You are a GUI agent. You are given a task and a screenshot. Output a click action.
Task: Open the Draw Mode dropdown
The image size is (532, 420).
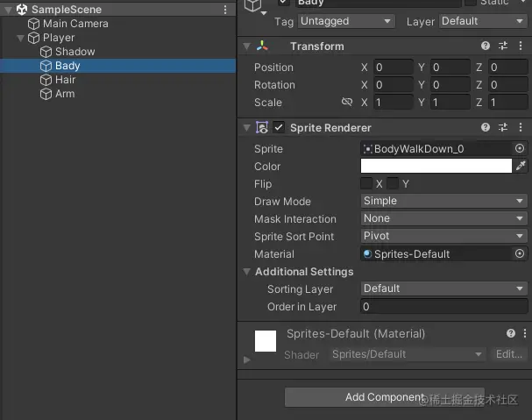point(443,201)
